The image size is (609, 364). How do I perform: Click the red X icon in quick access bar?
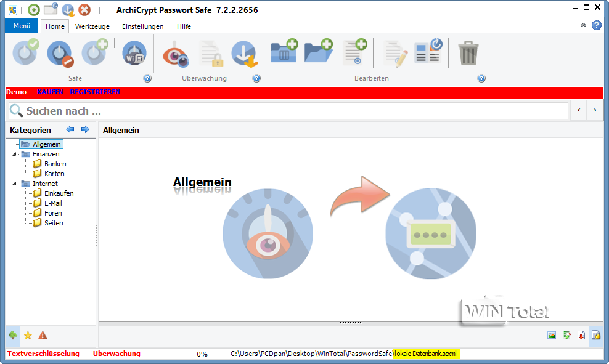[84, 10]
